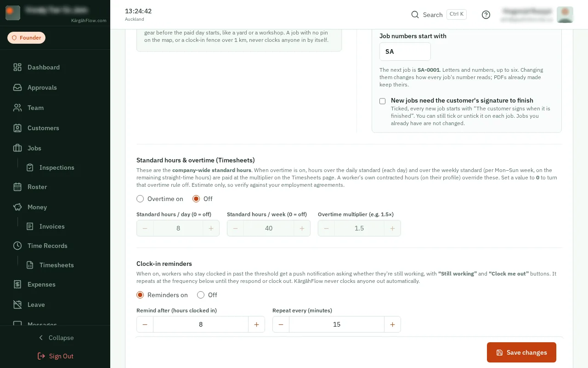
Task: Click the Remind after hours input
Action: tap(201, 324)
